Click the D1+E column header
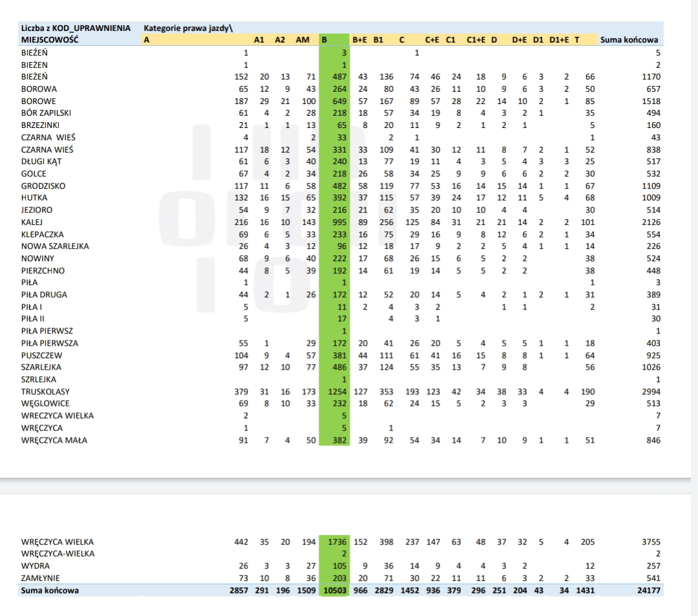The image size is (698, 616). pos(559,40)
